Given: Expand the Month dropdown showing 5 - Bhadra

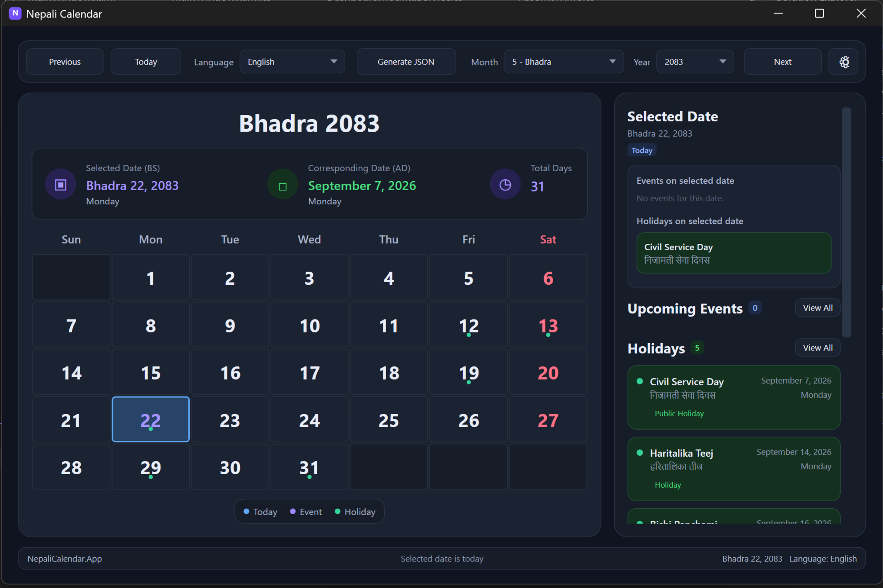Looking at the screenshot, I should coord(564,62).
